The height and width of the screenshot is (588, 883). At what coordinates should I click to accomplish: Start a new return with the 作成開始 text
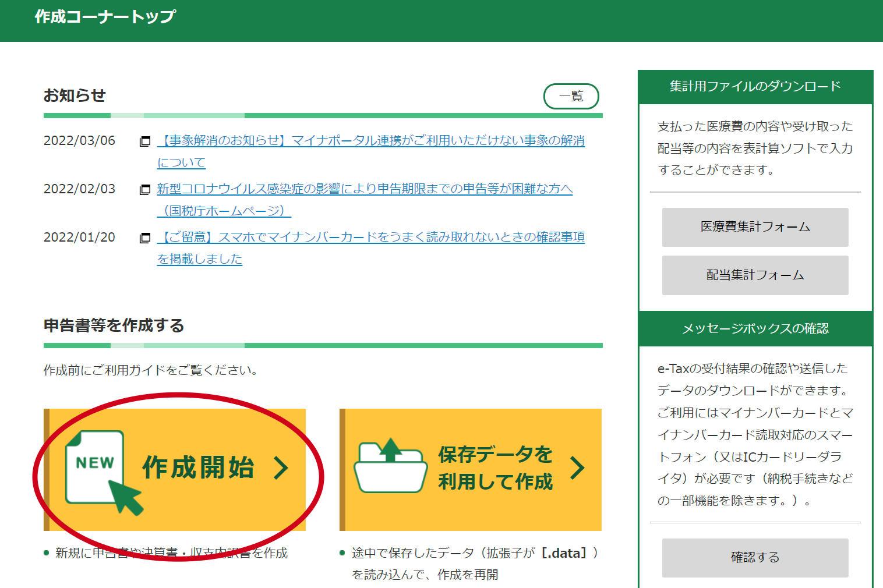pos(198,468)
